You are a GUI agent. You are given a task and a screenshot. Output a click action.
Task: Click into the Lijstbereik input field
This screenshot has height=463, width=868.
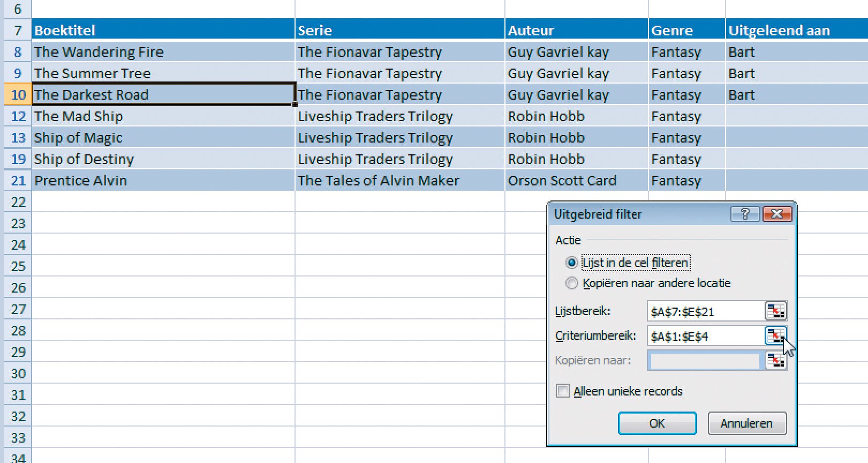705,311
